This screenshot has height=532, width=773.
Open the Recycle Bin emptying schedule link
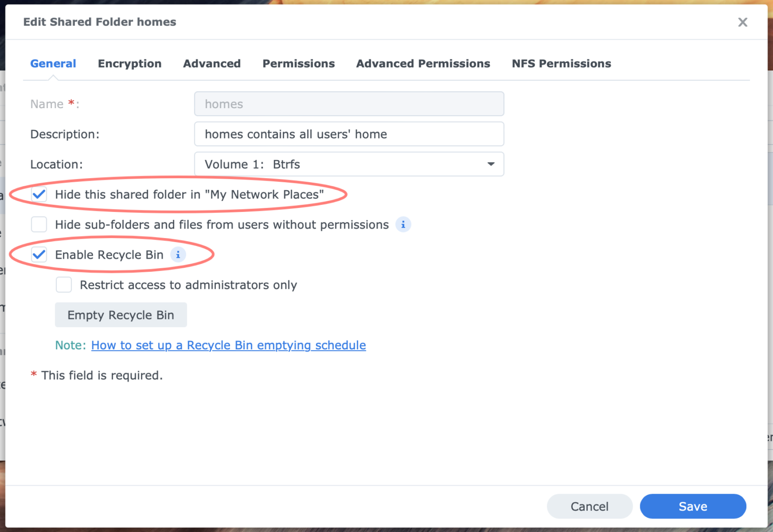(228, 345)
